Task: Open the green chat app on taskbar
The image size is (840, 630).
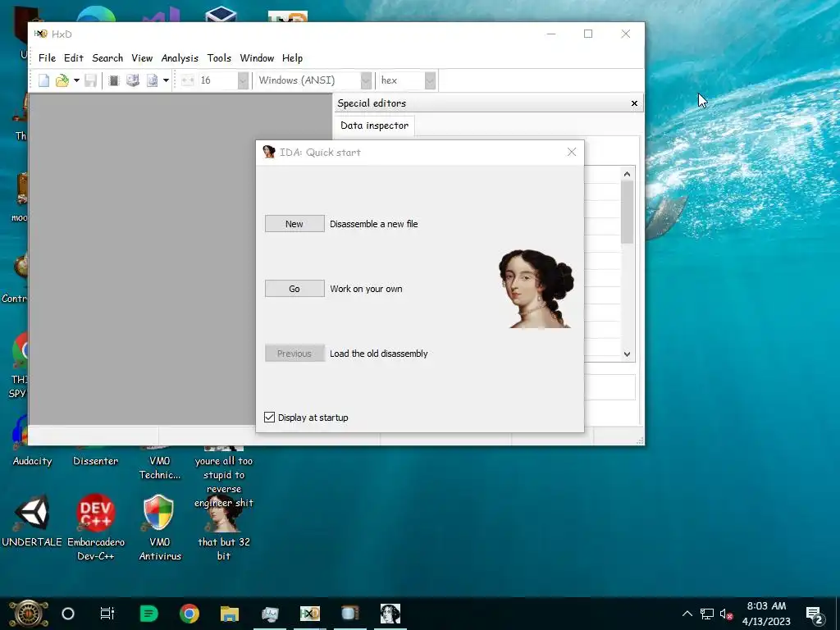Action: [x=149, y=614]
